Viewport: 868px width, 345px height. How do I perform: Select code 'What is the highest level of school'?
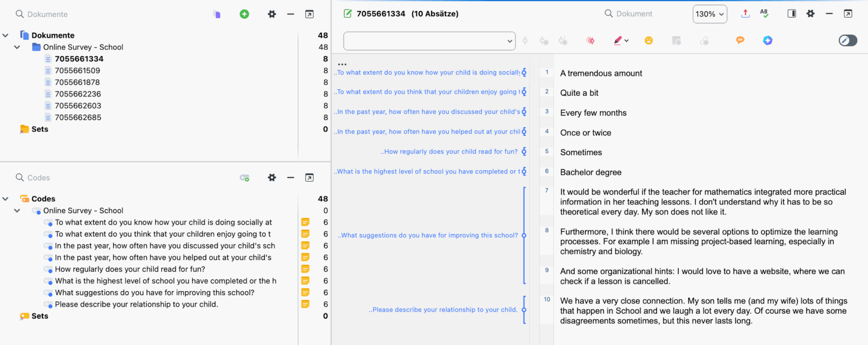[165, 281]
